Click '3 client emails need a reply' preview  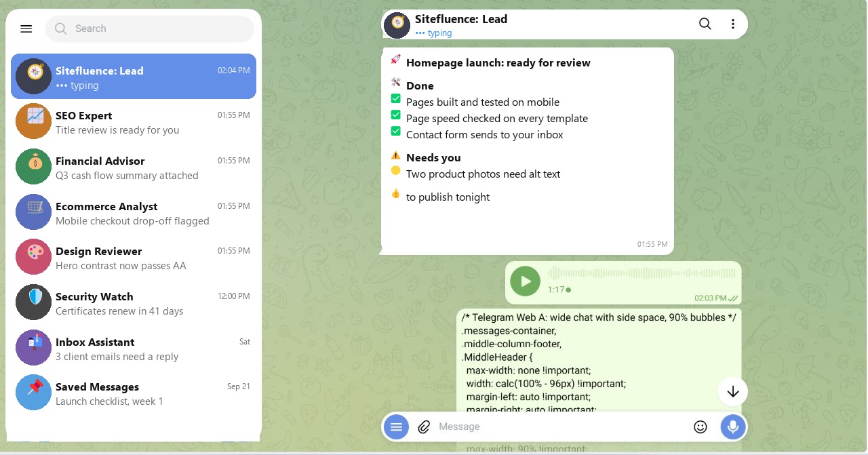[117, 357]
